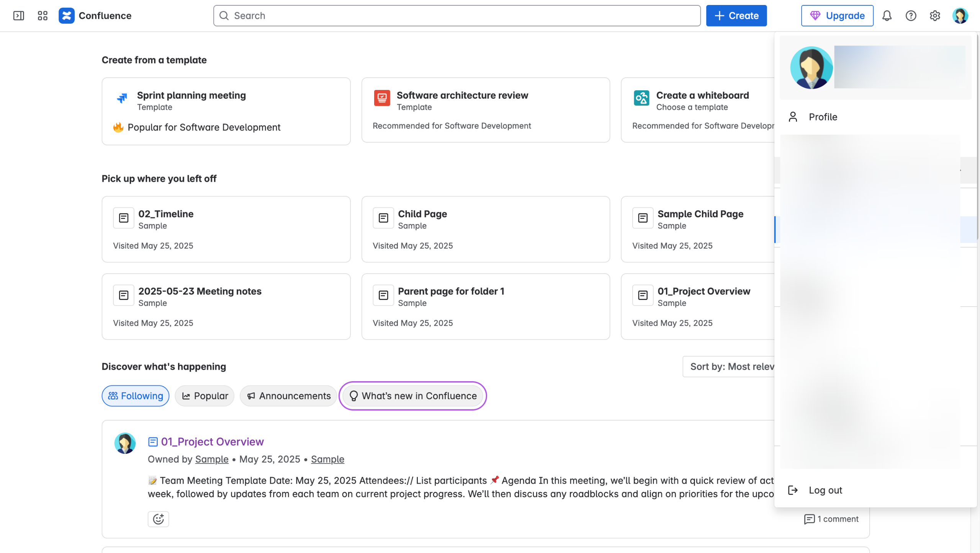Click the blue Create button

(x=736, y=16)
